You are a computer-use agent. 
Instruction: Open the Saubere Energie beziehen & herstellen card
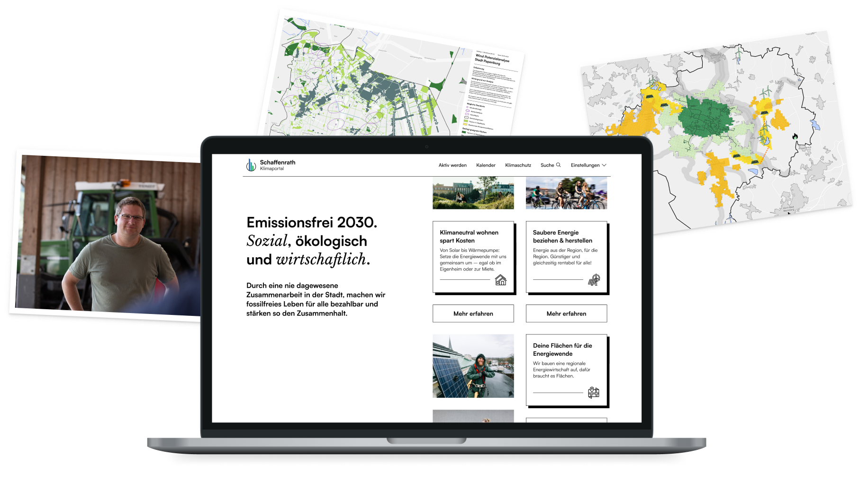567,258
